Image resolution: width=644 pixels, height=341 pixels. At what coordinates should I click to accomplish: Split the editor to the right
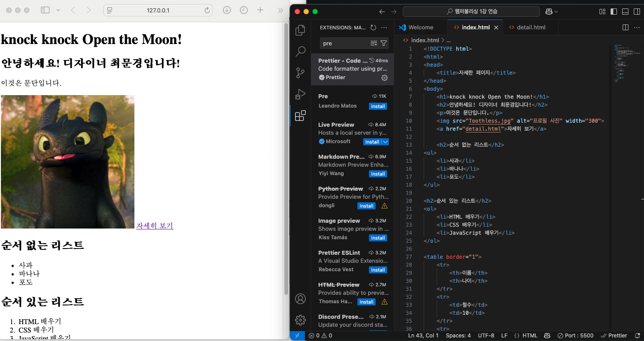pyautogui.click(x=625, y=28)
